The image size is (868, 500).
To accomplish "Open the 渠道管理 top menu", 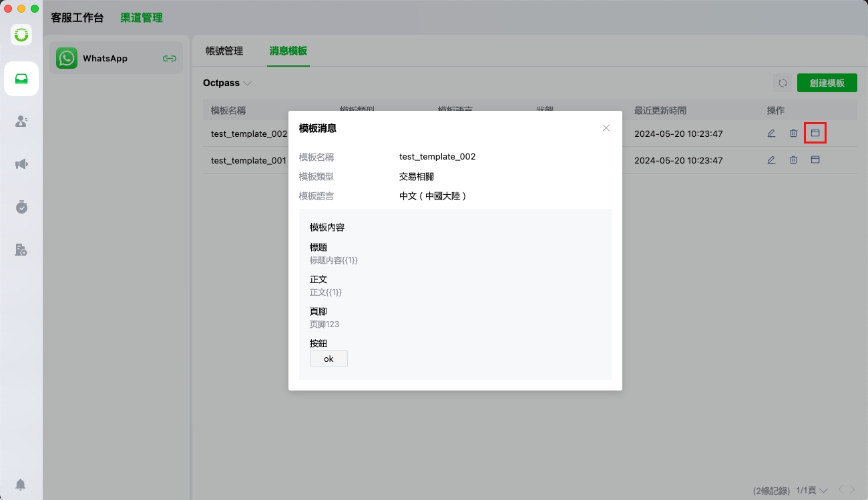I will tap(142, 18).
